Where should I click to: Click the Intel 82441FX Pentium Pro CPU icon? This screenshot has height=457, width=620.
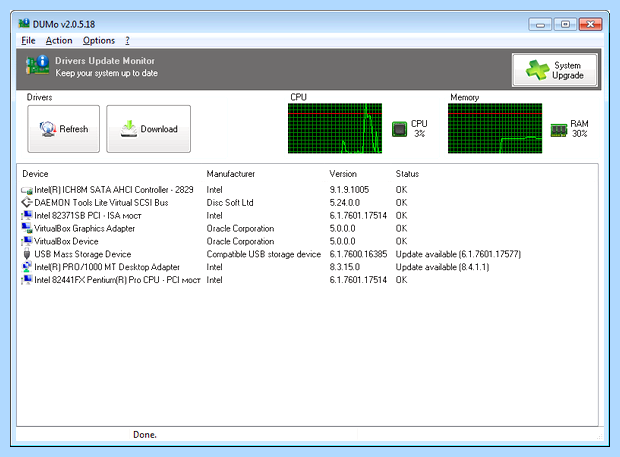click(26, 280)
